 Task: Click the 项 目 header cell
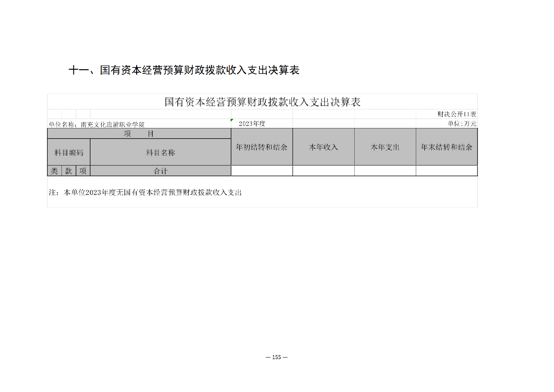click(x=139, y=134)
